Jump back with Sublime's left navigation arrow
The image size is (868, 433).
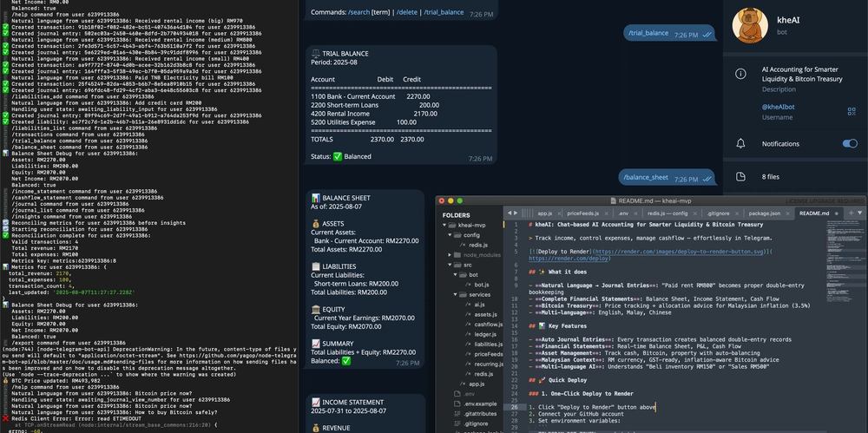[x=510, y=213]
